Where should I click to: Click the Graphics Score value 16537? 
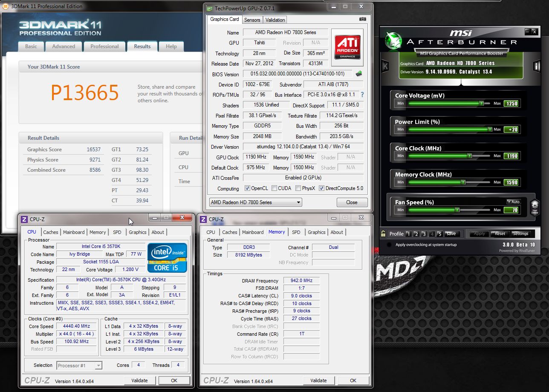(94, 150)
